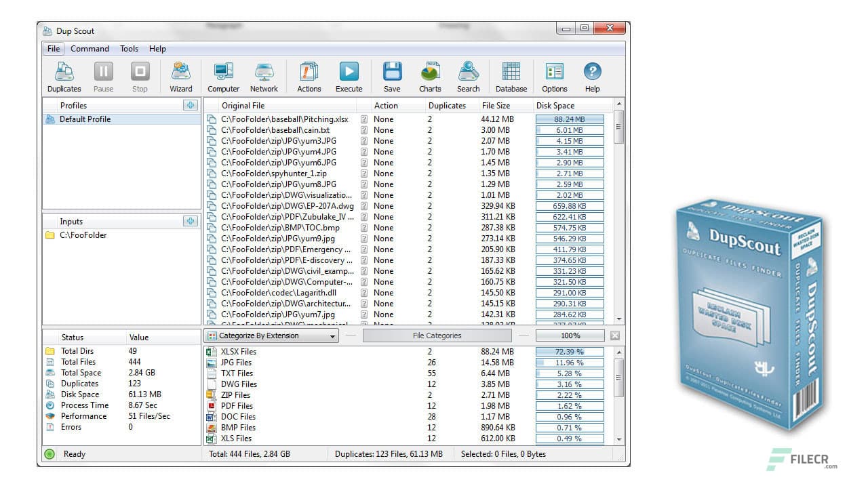Sort by the File Size column header
This screenshot has height=488, width=868.
506,106
